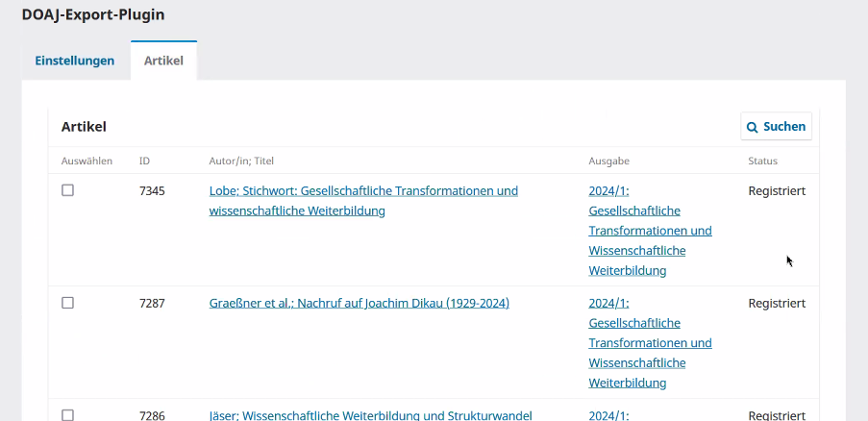Switch to the Einstellungen tab
868x421 pixels.
point(75,61)
